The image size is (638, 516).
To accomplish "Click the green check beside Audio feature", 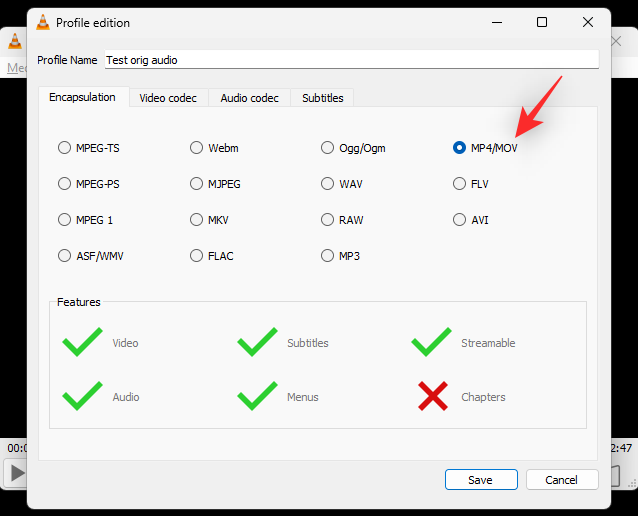I will click(82, 396).
